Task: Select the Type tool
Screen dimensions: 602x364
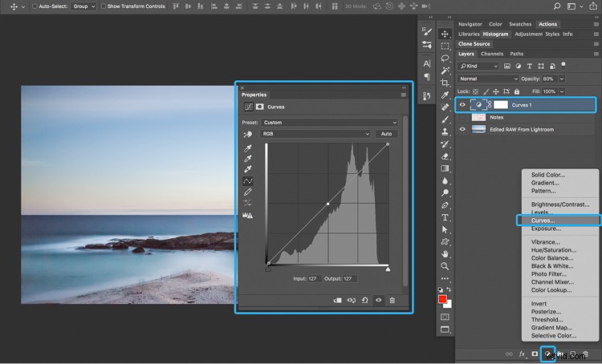Action: 445,217
